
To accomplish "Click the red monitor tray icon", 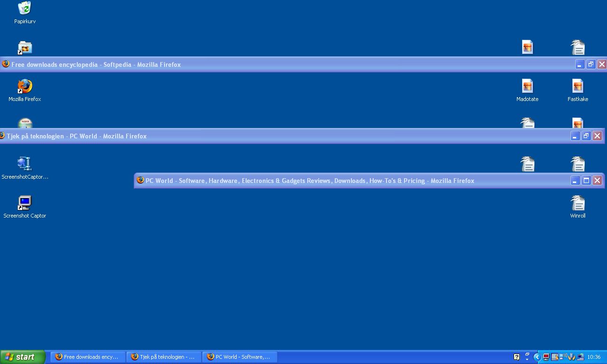I will (x=546, y=357).
